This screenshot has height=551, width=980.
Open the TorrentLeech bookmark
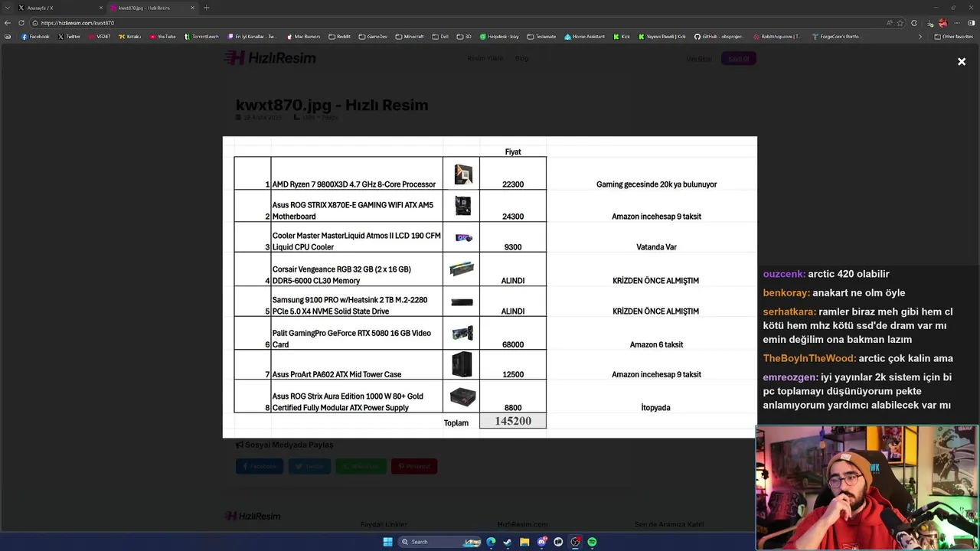pyautogui.click(x=201, y=37)
